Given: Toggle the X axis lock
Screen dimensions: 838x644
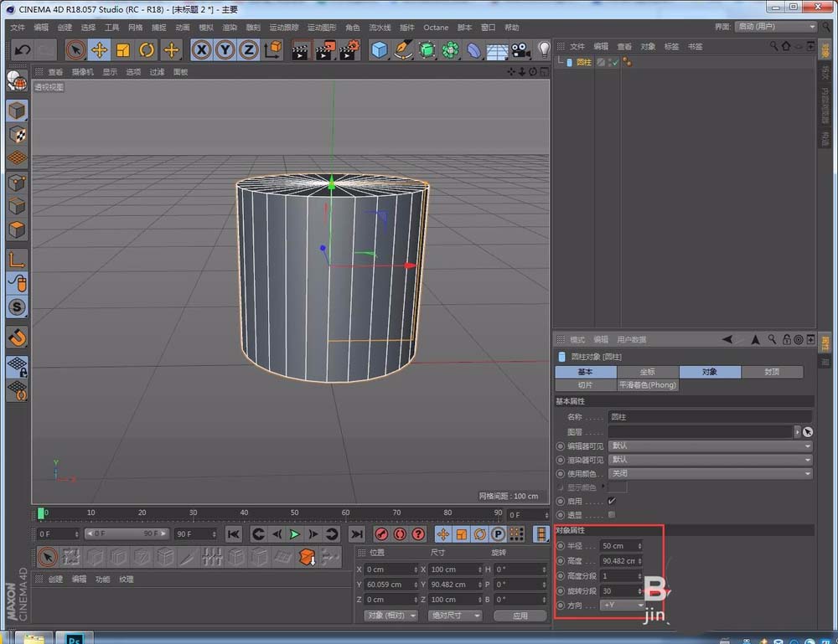Looking at the screenshot, I should tap(201, 50).
